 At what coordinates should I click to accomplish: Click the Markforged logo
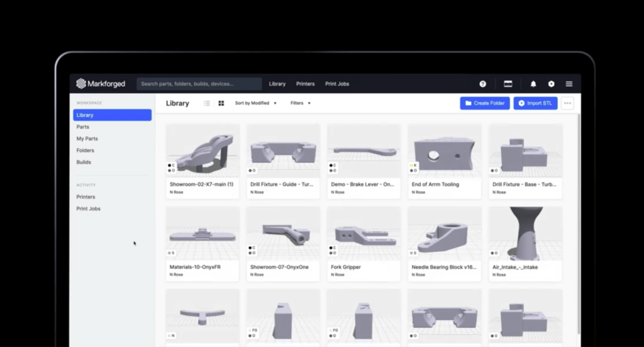click(101, 84)
